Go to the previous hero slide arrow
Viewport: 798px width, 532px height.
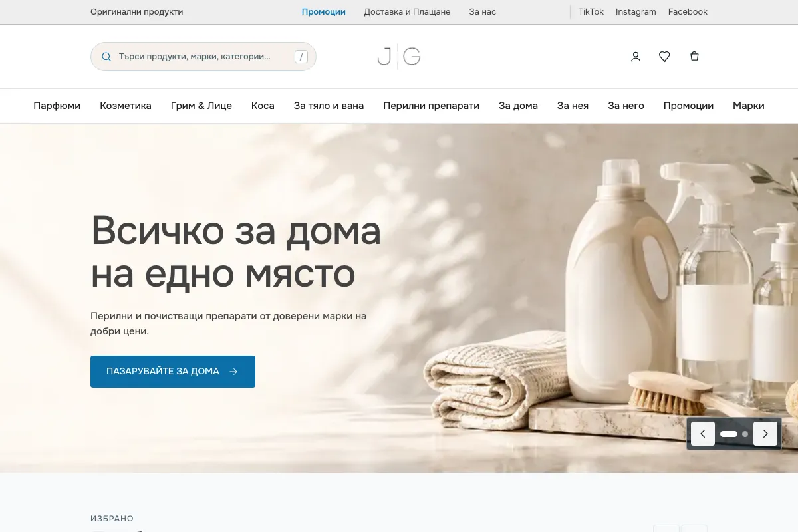pos(703,434)
